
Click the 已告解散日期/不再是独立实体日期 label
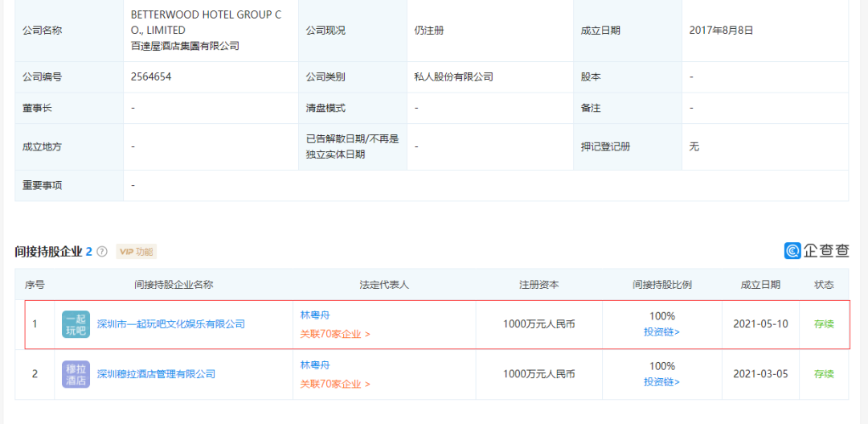[x=353, y=147]
